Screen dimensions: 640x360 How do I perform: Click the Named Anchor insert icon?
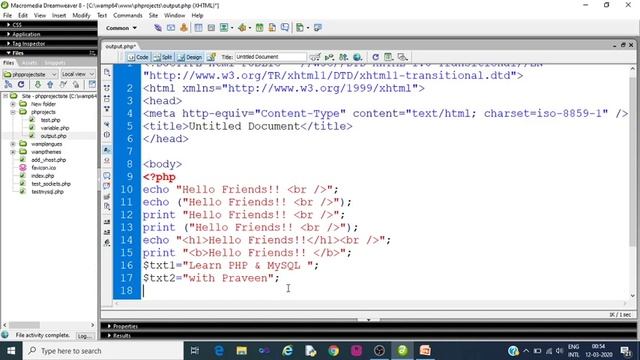[x=184, y=28]
